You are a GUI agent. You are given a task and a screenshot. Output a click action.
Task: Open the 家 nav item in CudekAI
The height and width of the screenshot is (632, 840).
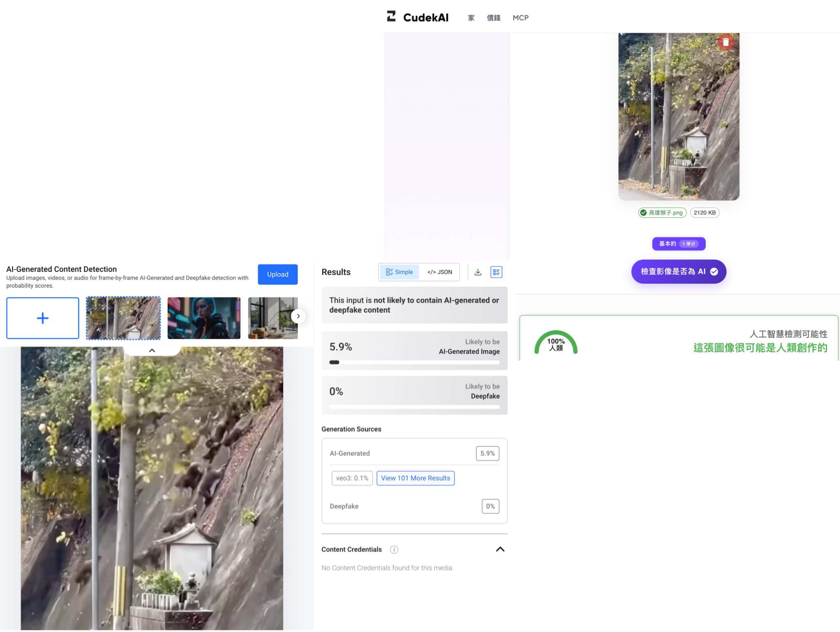point(471,18)
